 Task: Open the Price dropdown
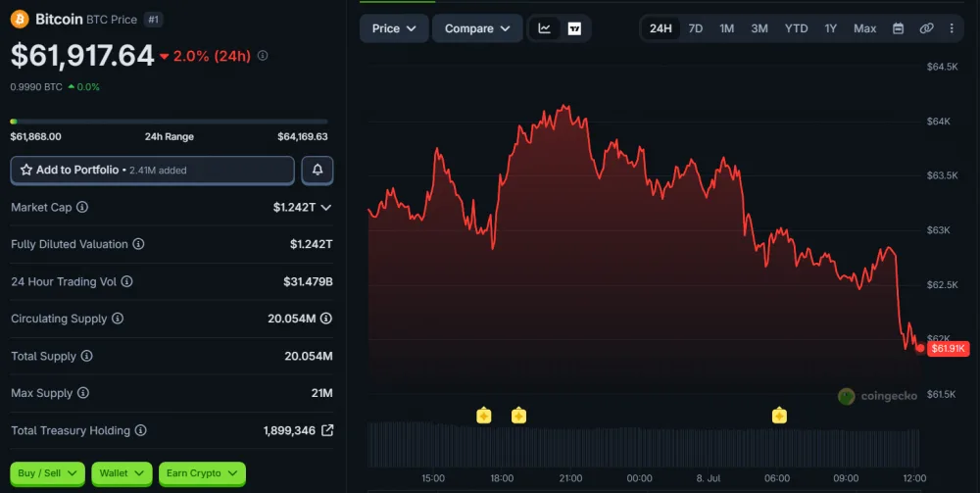pos(394,28)
